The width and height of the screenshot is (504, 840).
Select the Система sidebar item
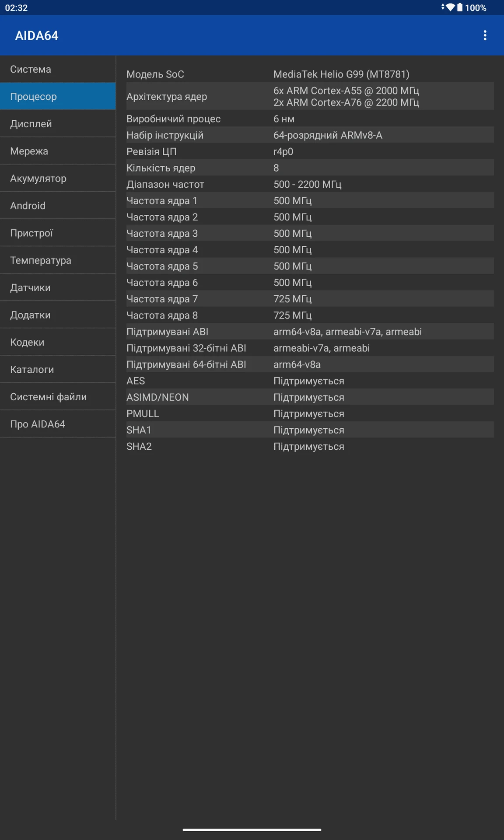tap(58, 69)
